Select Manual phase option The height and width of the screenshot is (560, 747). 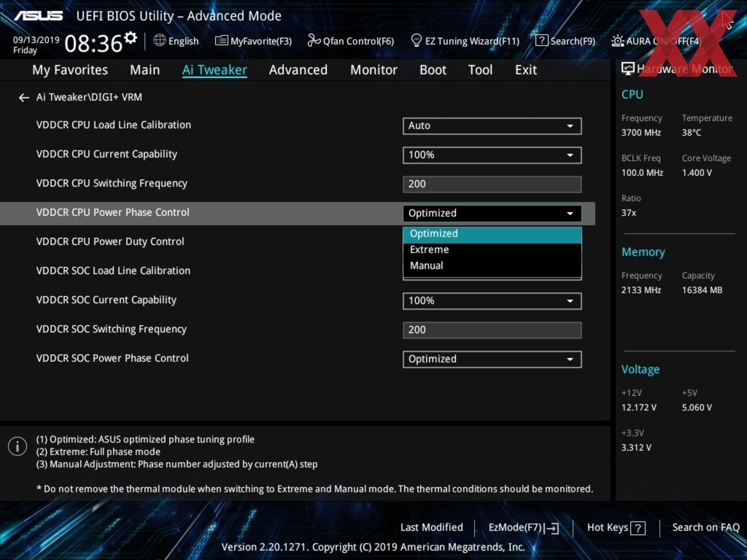coord(492,266)
